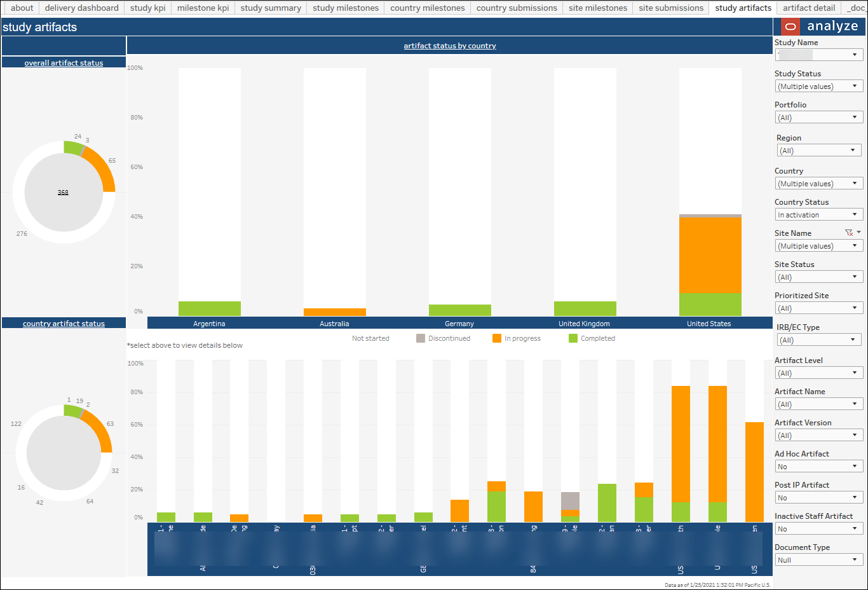Click the analyze header text

(832, 26)
